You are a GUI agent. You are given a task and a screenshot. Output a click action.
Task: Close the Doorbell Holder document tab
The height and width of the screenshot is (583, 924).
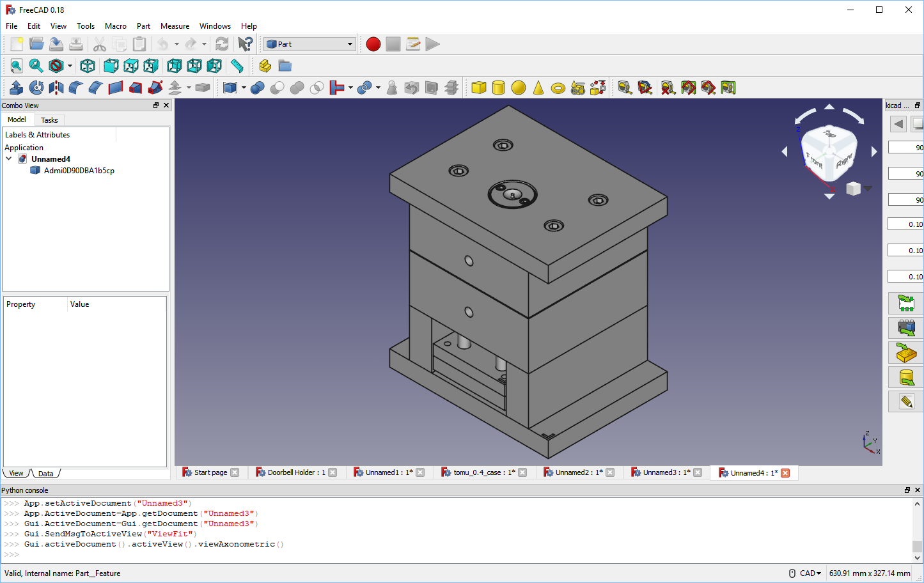(333, 472)
